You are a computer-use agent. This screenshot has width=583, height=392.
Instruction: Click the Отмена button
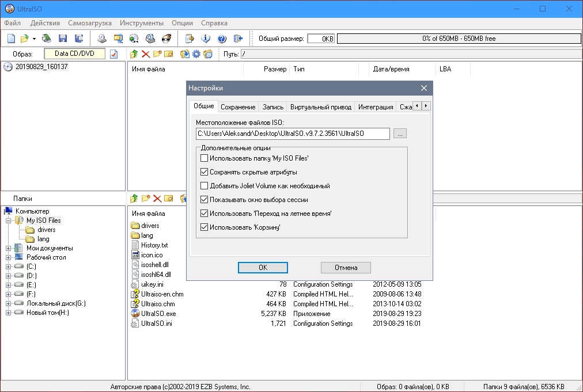(x=346, y=268)
